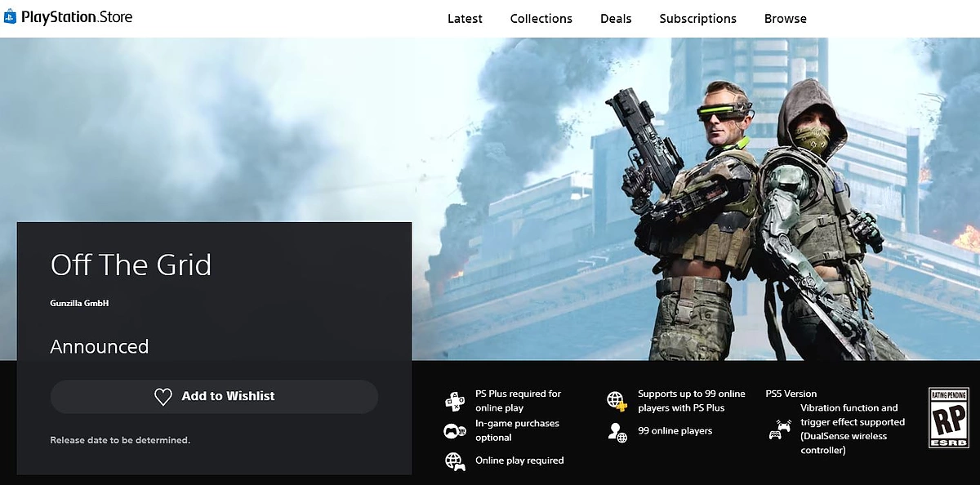Click the 99 online players person icon

coord(617,432)
